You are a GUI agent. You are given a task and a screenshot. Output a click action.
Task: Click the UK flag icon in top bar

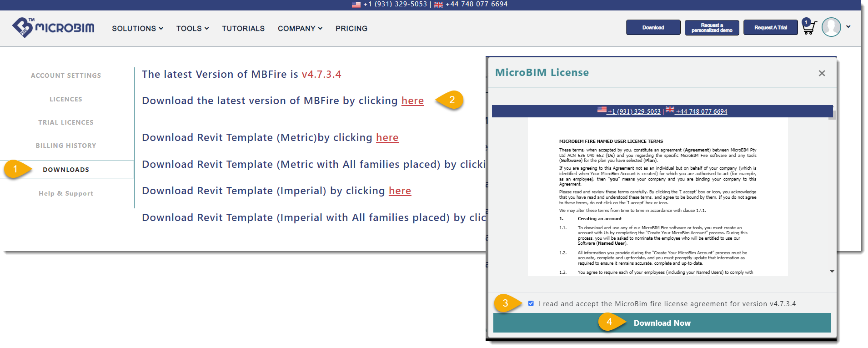click(438, 5)
